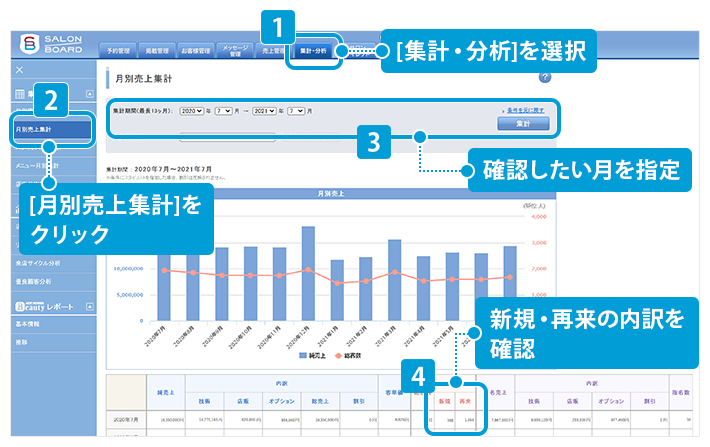Open the start year 2020 dropdown

pos(192,110)
